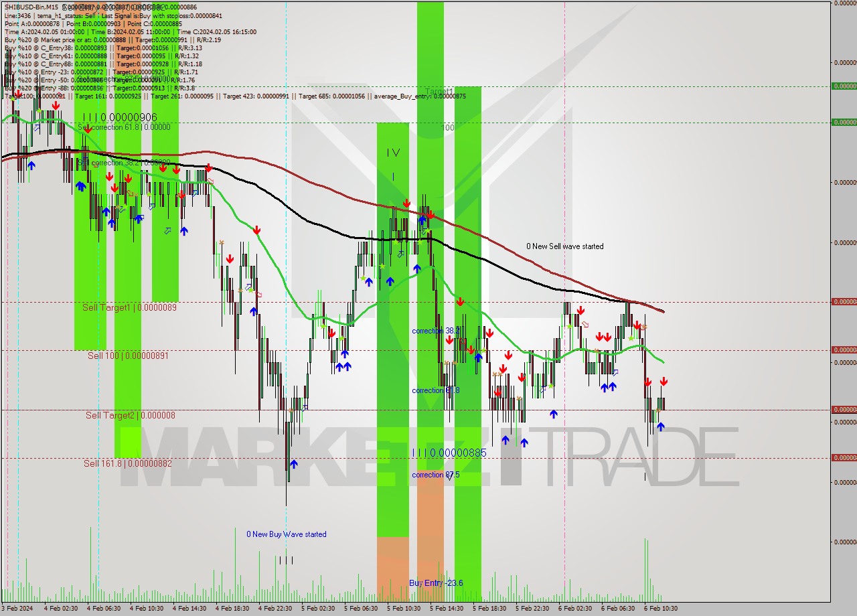Viewport: 857px width, 616px height.
Task: Click the 'I I I 0.00000906' wave label
Action: (120, 117)
